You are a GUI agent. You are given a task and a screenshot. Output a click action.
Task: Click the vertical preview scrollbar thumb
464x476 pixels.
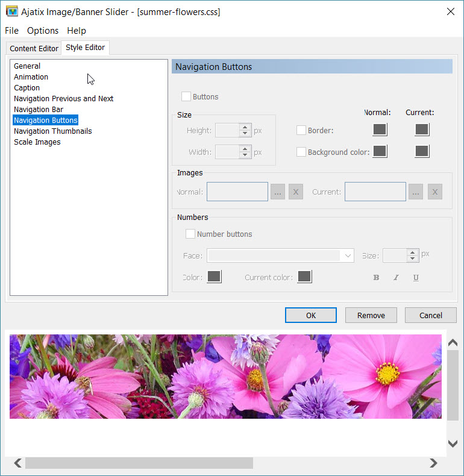[453, 385]
